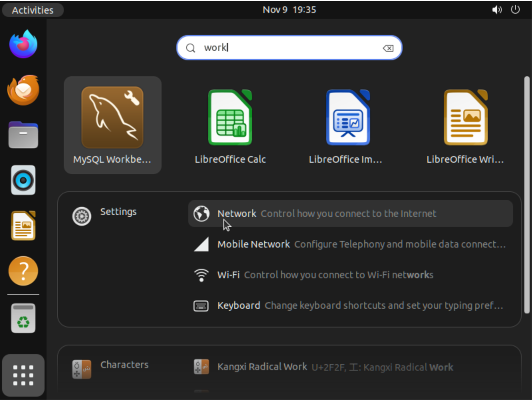Open the Help application

[23, 271]
